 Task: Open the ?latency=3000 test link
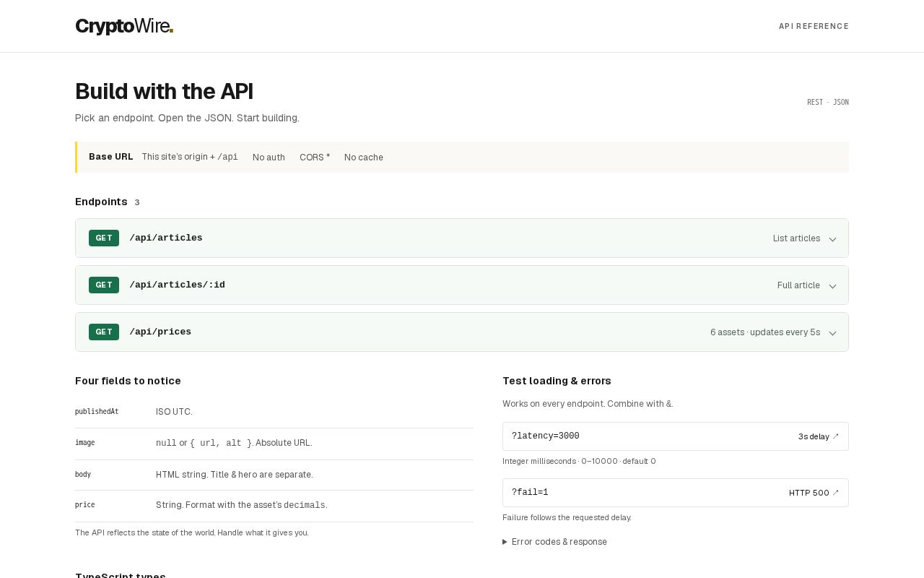tap(676, 436)
